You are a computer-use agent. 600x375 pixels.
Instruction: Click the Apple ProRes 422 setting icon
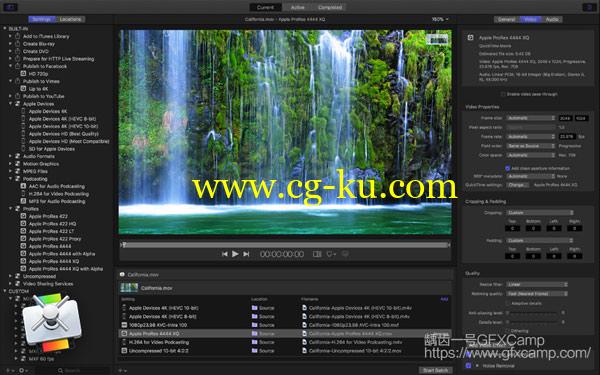(23, 216)
